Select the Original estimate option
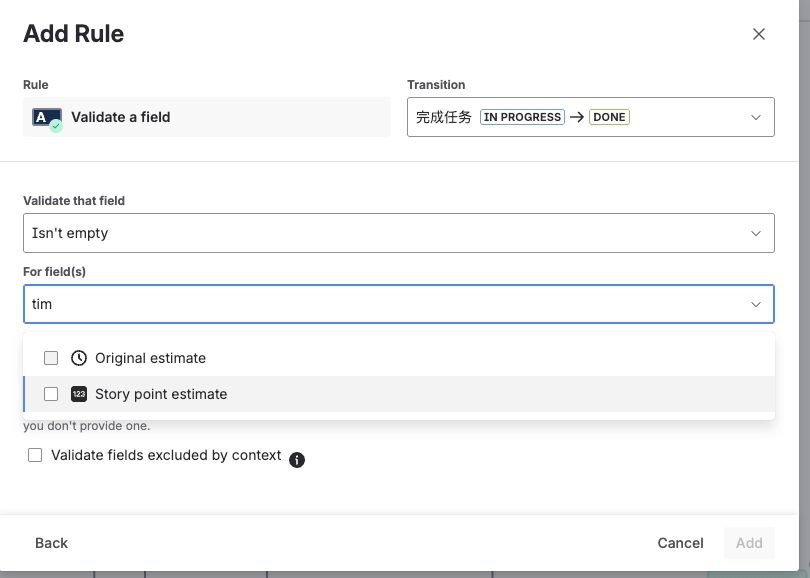 [150, 358]
